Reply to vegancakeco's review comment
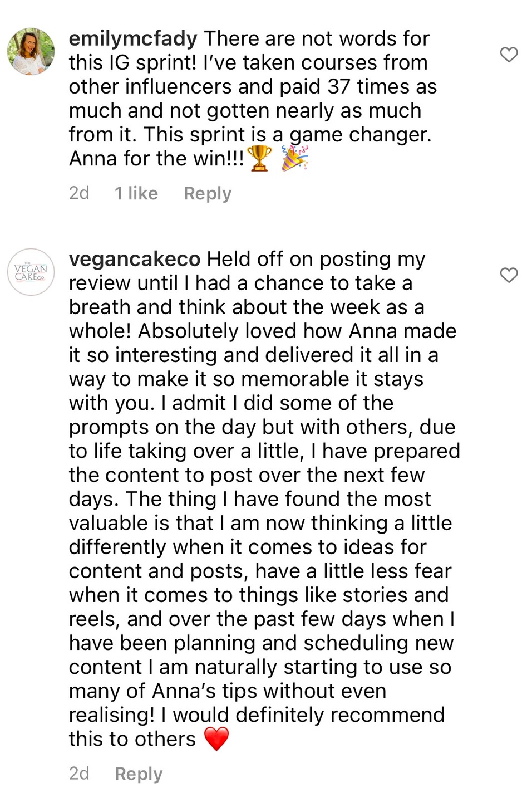Viewport: 532px width, 802px height. pyautogui.click(x=138, y=774)
